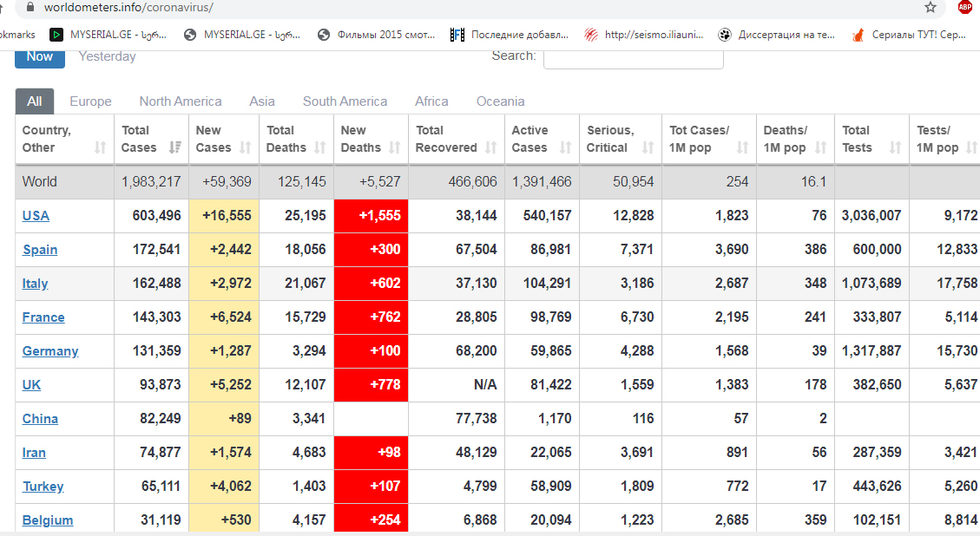Open the Germany country link

(50, 351)
